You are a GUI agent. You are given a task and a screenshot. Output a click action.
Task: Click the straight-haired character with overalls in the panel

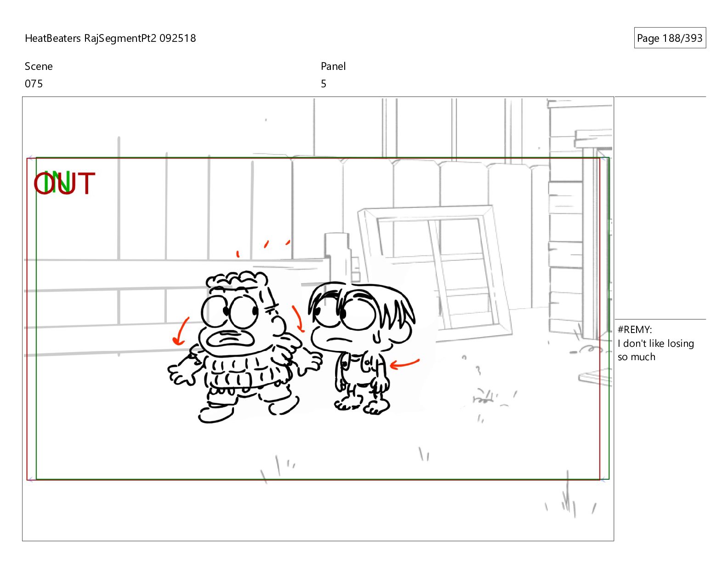click(x=362, y=348)
